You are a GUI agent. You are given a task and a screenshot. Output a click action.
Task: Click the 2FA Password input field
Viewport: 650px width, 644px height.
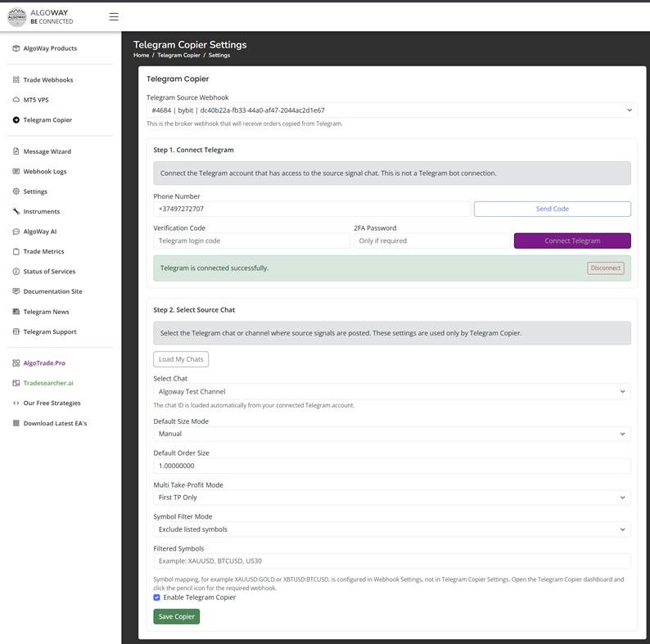pos(432,241)
